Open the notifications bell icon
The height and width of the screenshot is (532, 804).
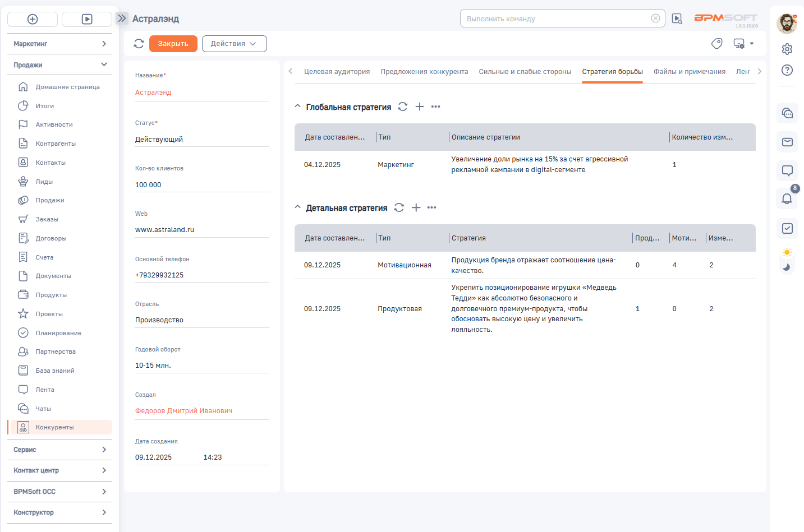click(x=787, y=198)
